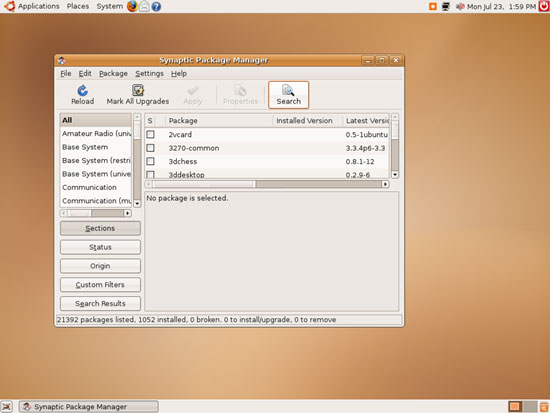
Task: Select the Base System (restricted) section
Action: 95,160
